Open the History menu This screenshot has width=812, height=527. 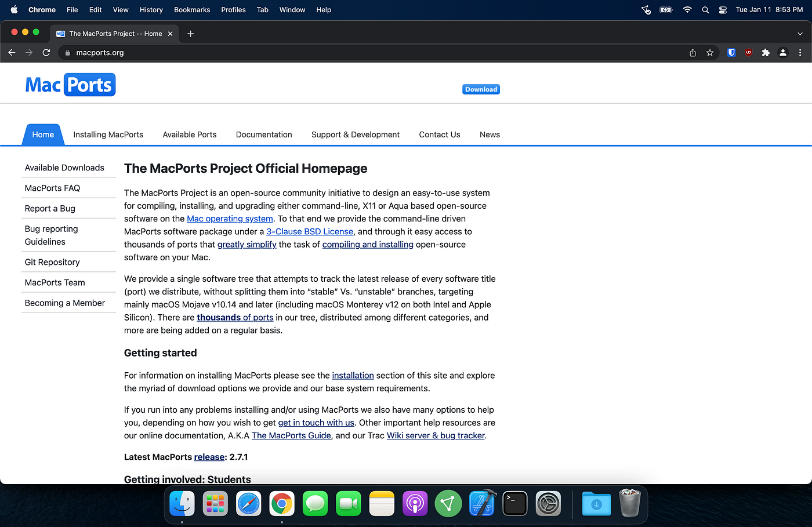[x=151, y=10]
